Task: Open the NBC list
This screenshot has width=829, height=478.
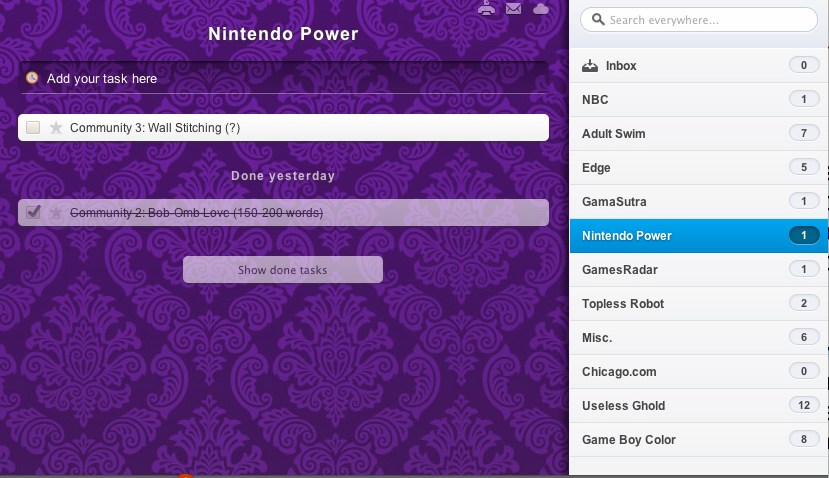Action: [699, 99]
